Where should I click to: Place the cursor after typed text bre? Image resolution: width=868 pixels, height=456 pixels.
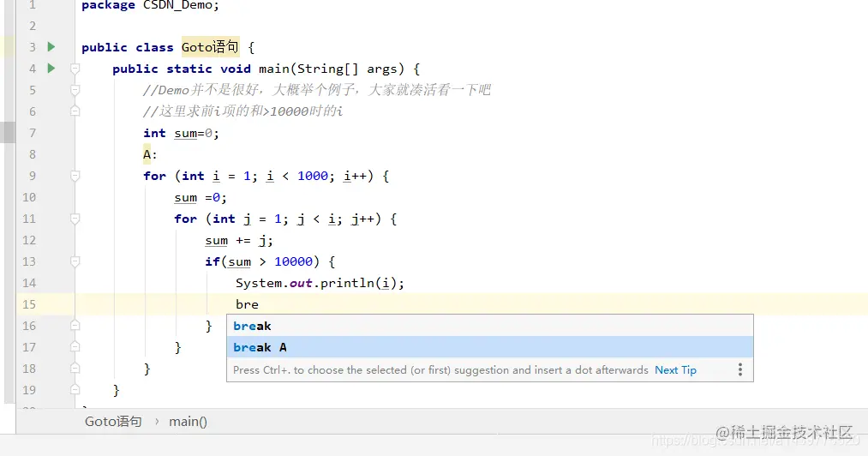pos(259,305)
